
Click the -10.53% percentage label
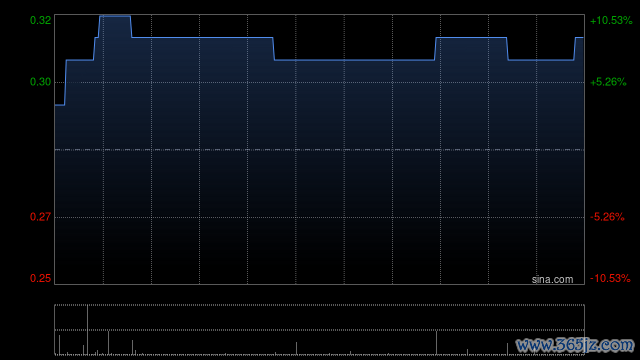click(x=610, y=278)
